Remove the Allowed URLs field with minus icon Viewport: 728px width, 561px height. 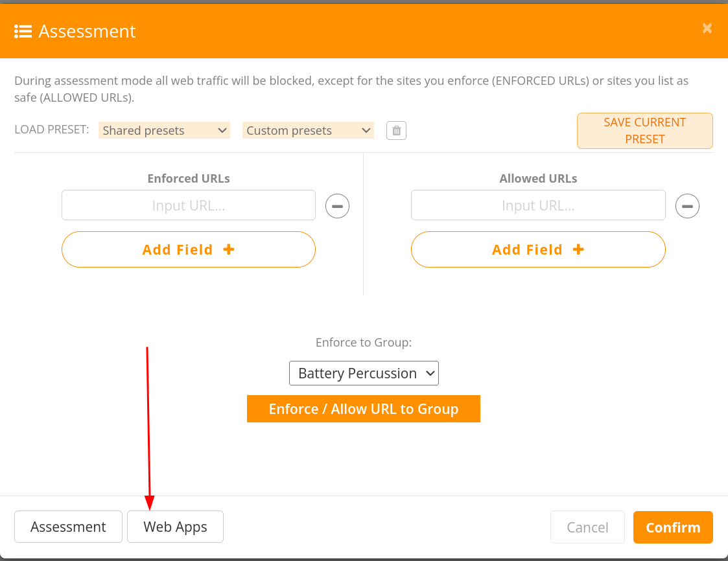coord(687,206)
